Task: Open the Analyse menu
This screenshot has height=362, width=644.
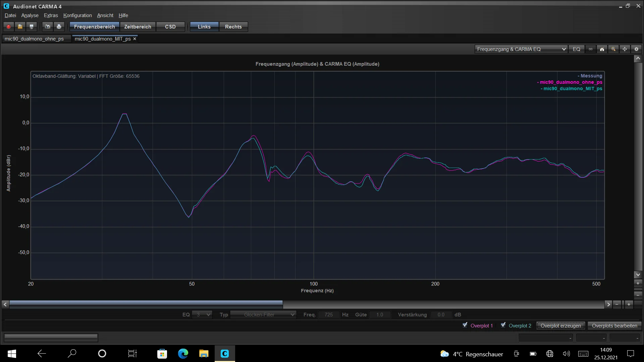Action: click(x=30, y=15)
